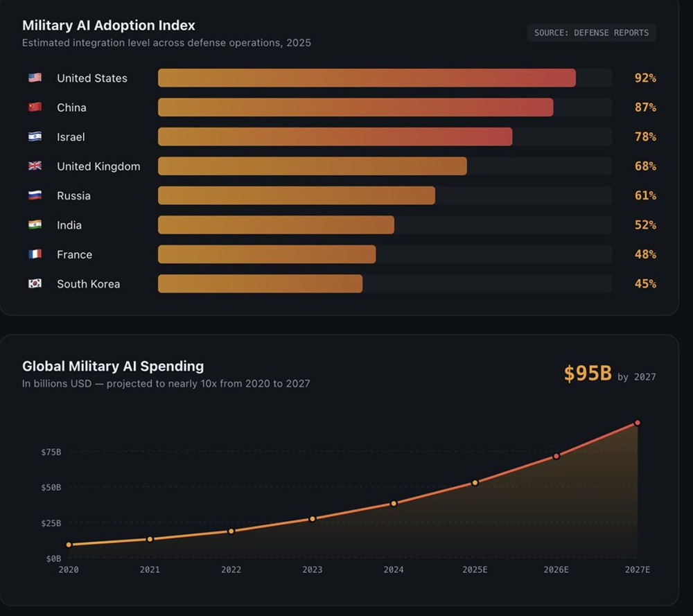The image size is (693, 616).
Task: Click the France flag icon
Action: (35, 254)
